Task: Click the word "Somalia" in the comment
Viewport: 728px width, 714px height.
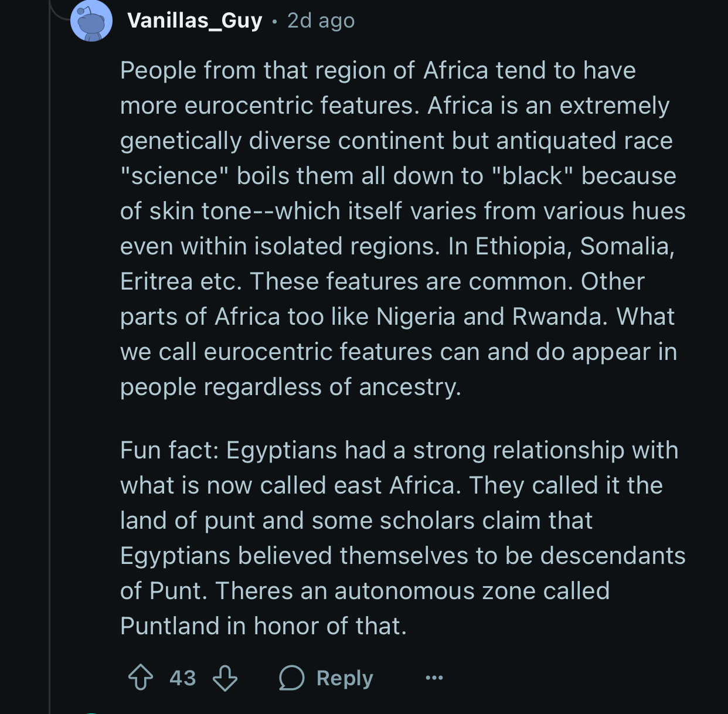Action: click(627, 246)
